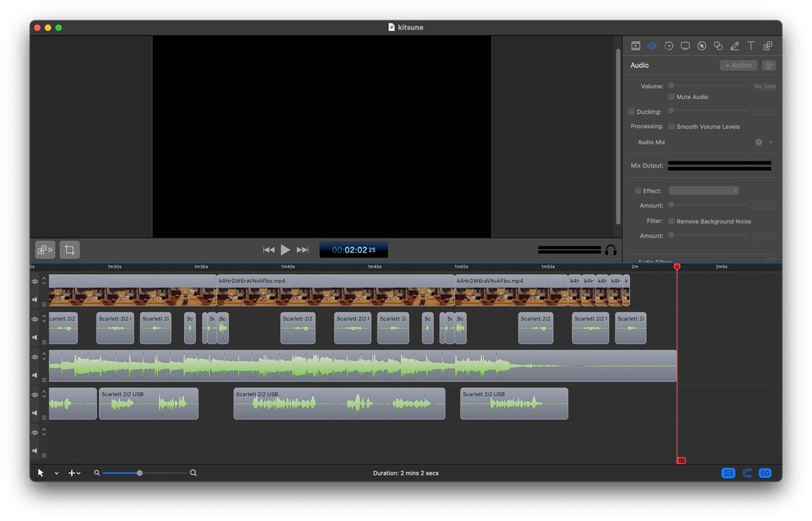The height and width of the screenshot is (521, 812).
Task: Click the canvas layers button beside crop
Action: 45,250
